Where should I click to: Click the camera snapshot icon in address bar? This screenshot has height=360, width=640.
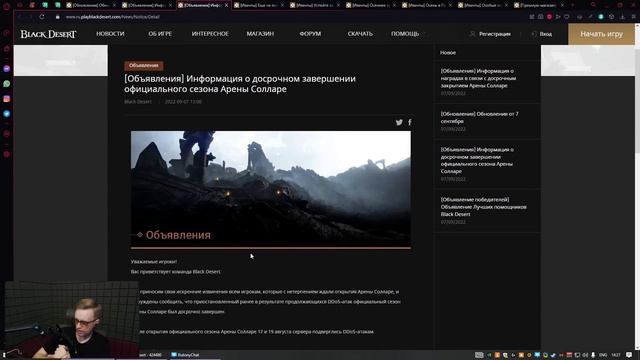540,17
